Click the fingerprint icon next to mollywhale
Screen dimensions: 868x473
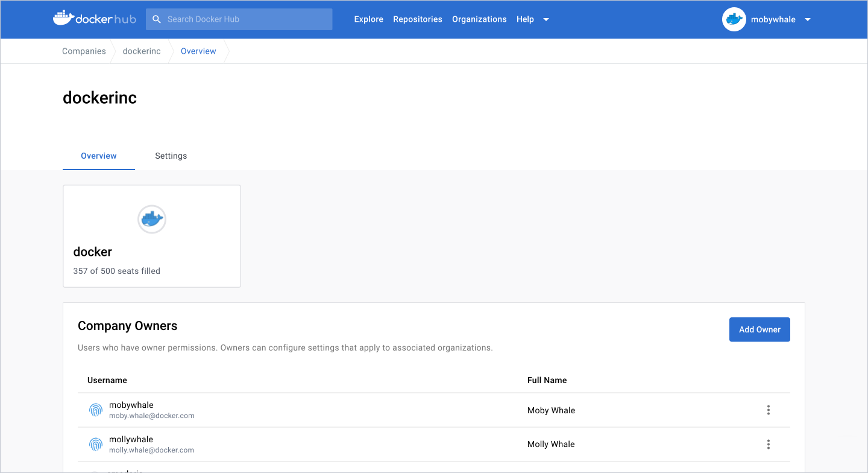pos(96,445)
